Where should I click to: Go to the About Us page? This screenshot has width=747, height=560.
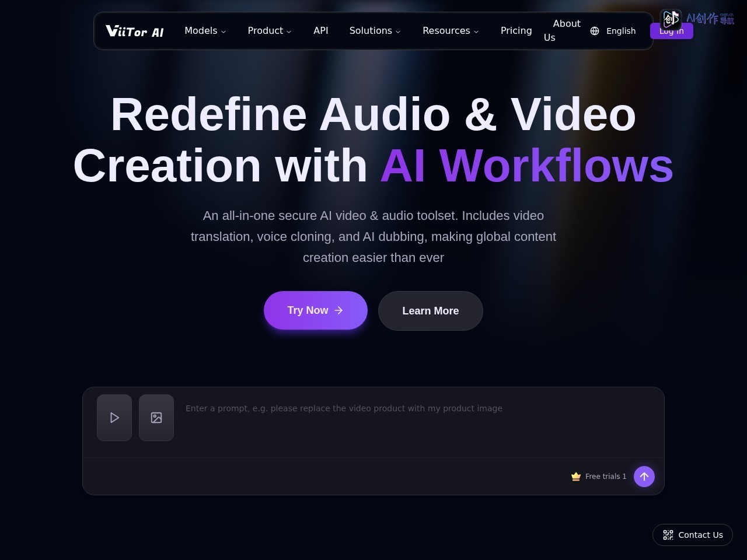(562, 30)
